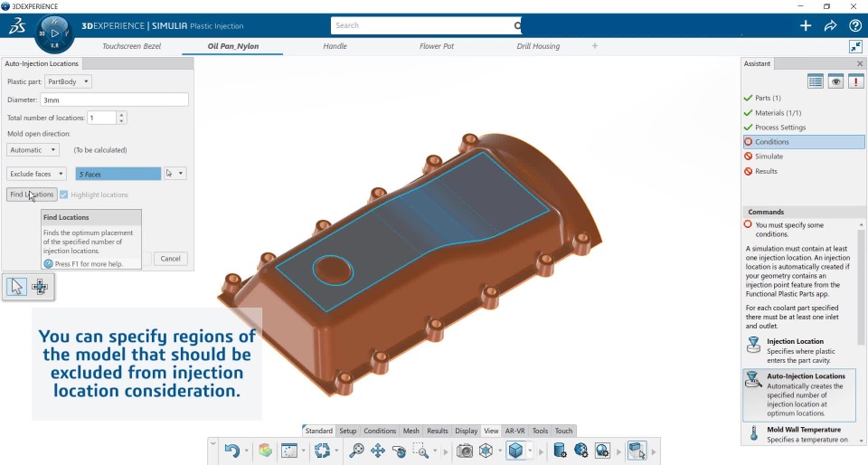Image resolution: width=868 pixels, height=465 pixels.
Task: Add a new tab with plus
Action: pyautogui.click(x=595, y=46)
